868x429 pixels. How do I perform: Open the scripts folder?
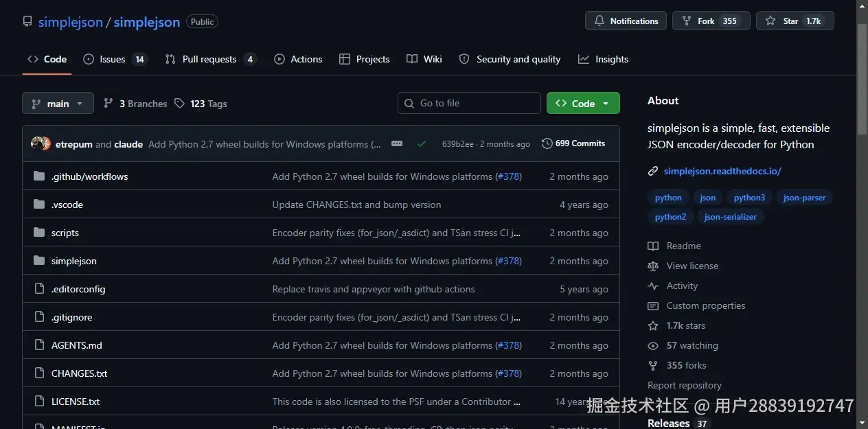65,233
